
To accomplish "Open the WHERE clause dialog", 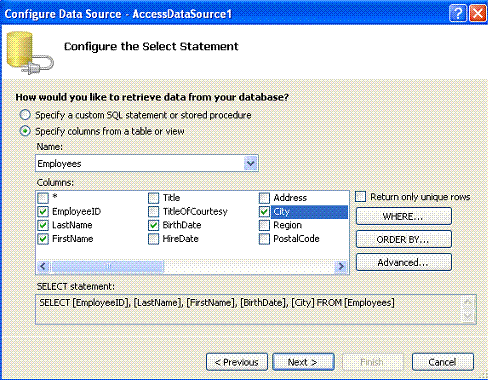I will (404, 216).
